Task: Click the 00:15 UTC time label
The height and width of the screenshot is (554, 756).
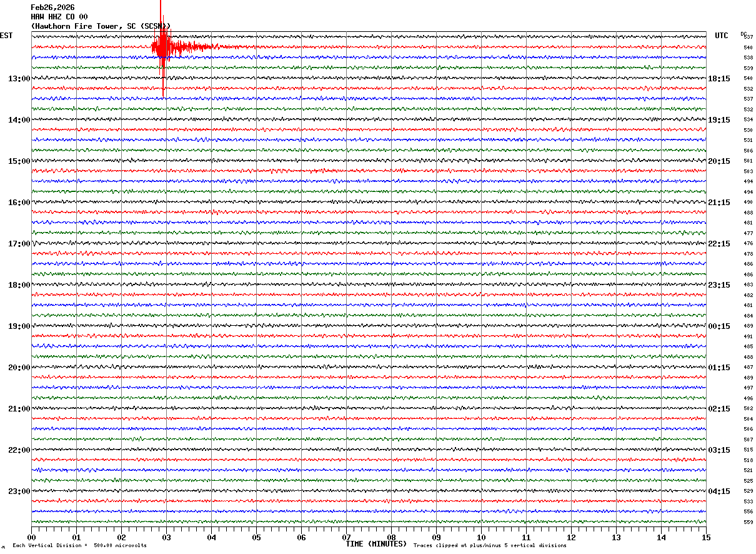Action: (x=719, y=326)
